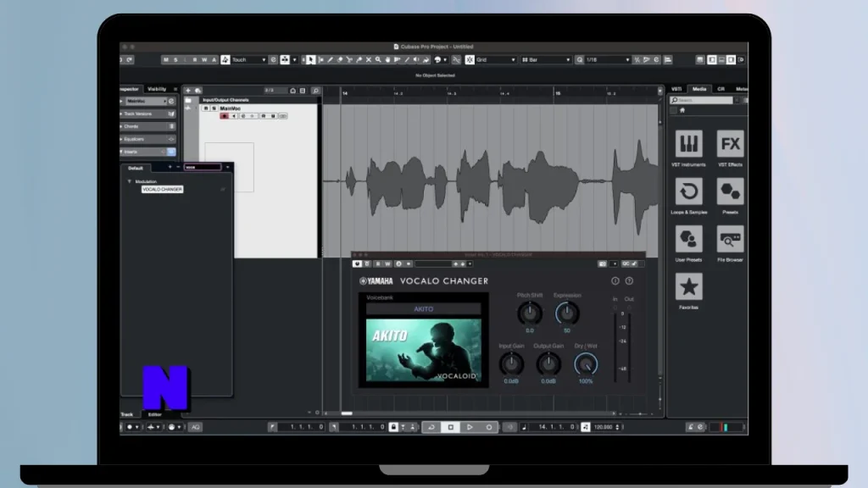Viewport: 868px width, 488px height.
Task: Select the Media tab in right zone
Action: (699, 89)
